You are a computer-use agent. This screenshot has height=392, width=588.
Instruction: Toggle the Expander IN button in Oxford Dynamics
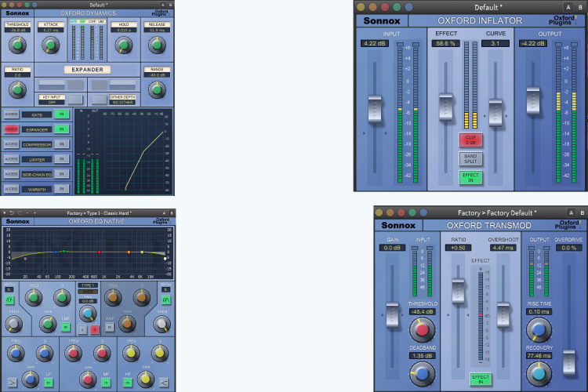tap(61, 129)
